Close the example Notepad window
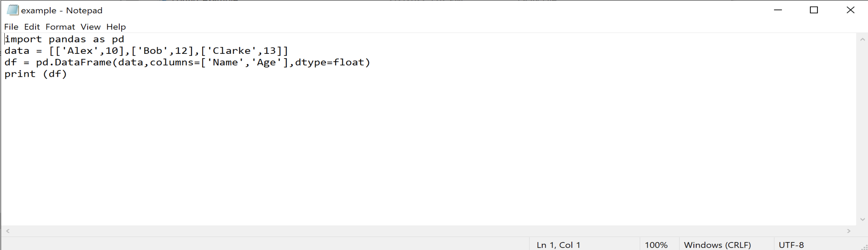868x250 pixels. pyautogui.click(x=850, y=10)
